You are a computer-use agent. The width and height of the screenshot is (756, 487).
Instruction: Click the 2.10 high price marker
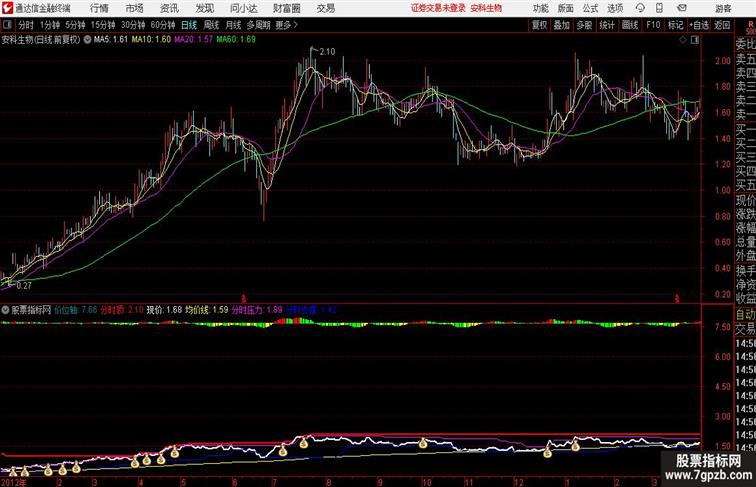(327, 52)
